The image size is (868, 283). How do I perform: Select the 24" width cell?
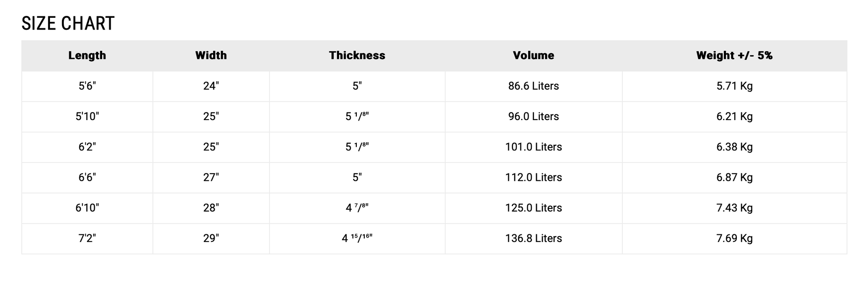click(x=211, y=86)
